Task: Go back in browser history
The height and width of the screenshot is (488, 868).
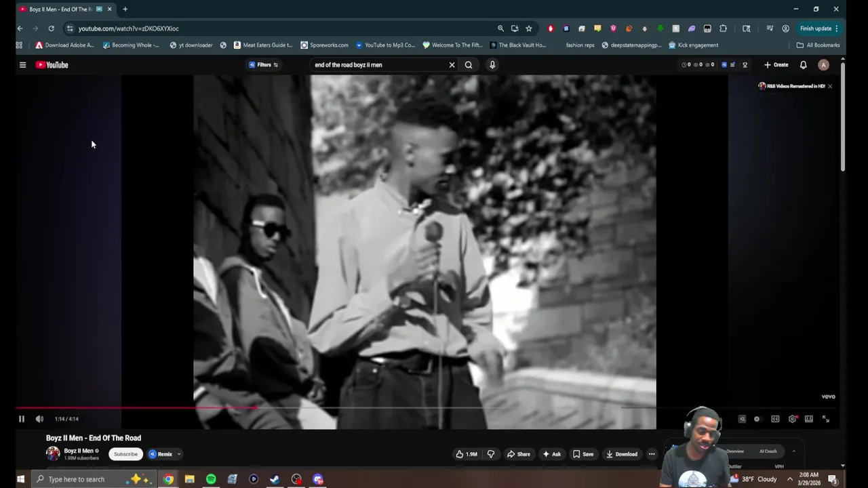Action: [20, 28]
